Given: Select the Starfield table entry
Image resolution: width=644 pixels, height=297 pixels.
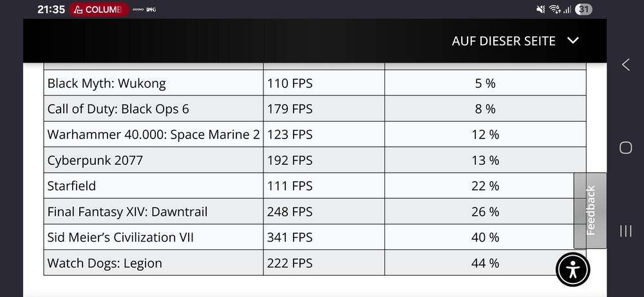Looking at the screenshot, I should click(71, 186).
